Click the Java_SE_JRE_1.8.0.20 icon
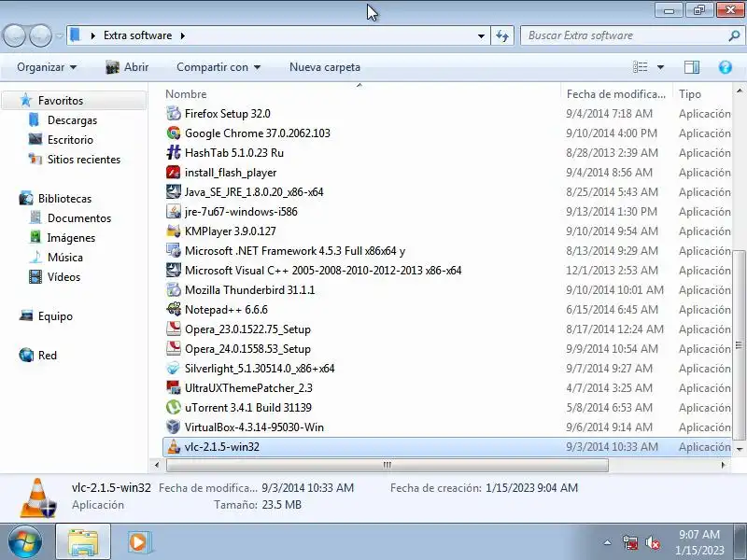This screenshot has width=747, height=560. coord(174,191)
